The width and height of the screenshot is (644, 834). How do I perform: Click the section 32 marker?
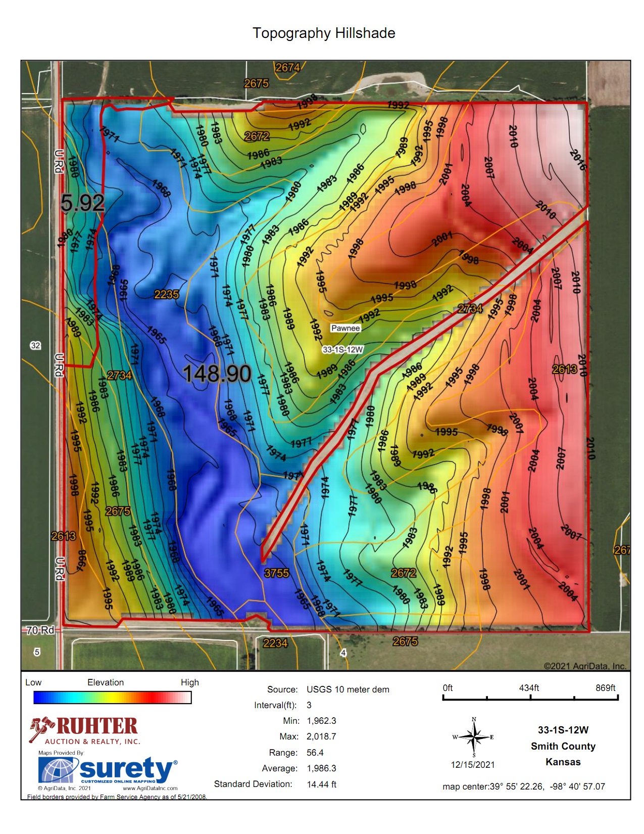pyautogui.click(x=35, y=346)
